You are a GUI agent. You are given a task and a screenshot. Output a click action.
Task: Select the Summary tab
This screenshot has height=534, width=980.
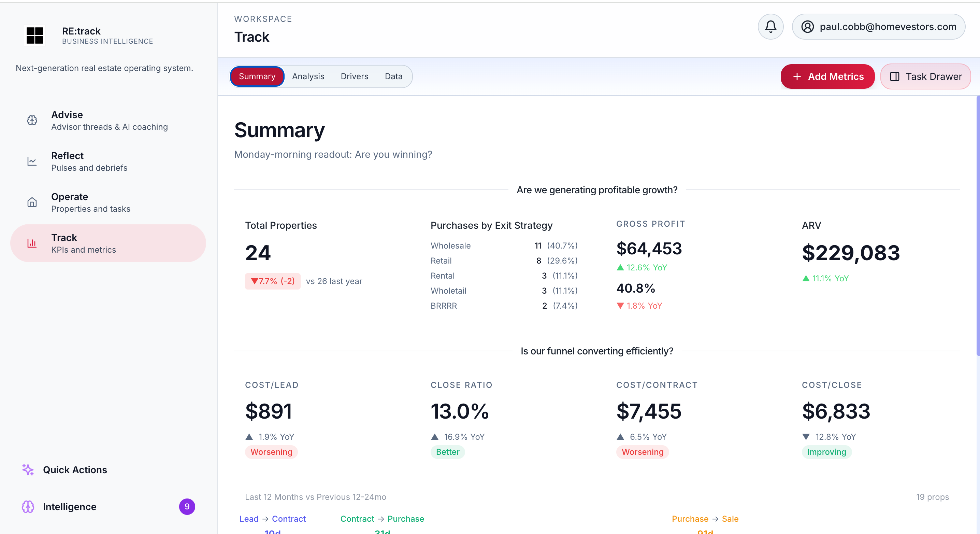click(x=257, y=76)
